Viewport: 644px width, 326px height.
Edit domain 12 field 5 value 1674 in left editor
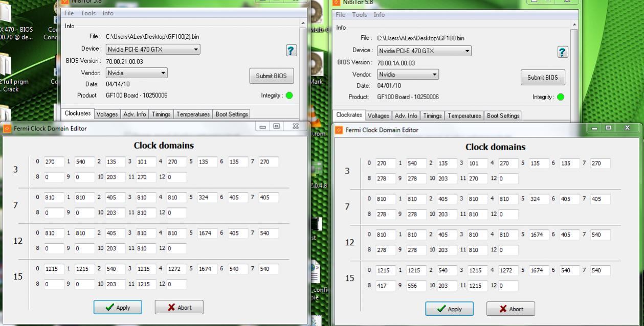207,233
